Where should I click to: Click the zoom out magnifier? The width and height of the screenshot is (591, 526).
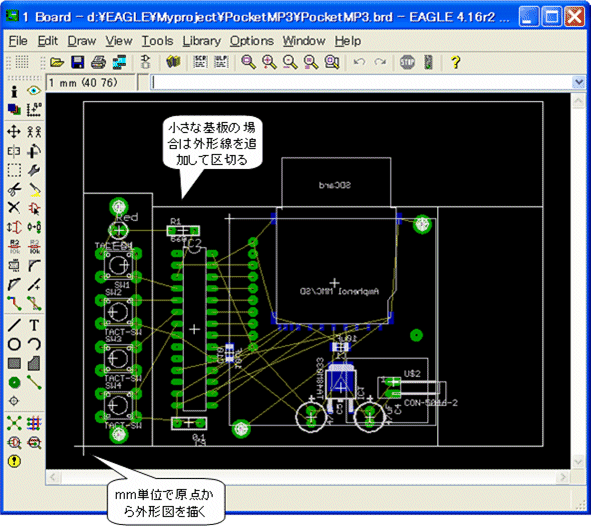(x=290, y=62)
